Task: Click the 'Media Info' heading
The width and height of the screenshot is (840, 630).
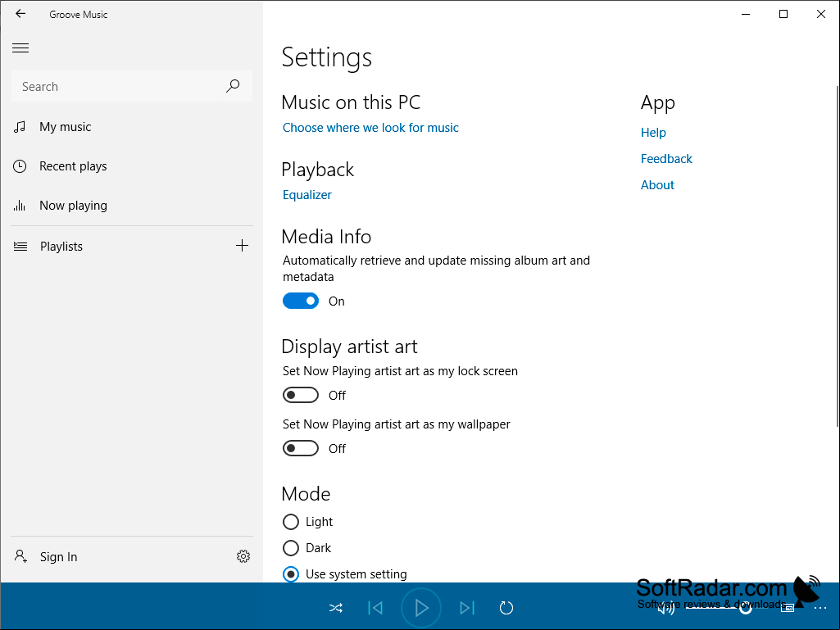Action: coord(326,236)
